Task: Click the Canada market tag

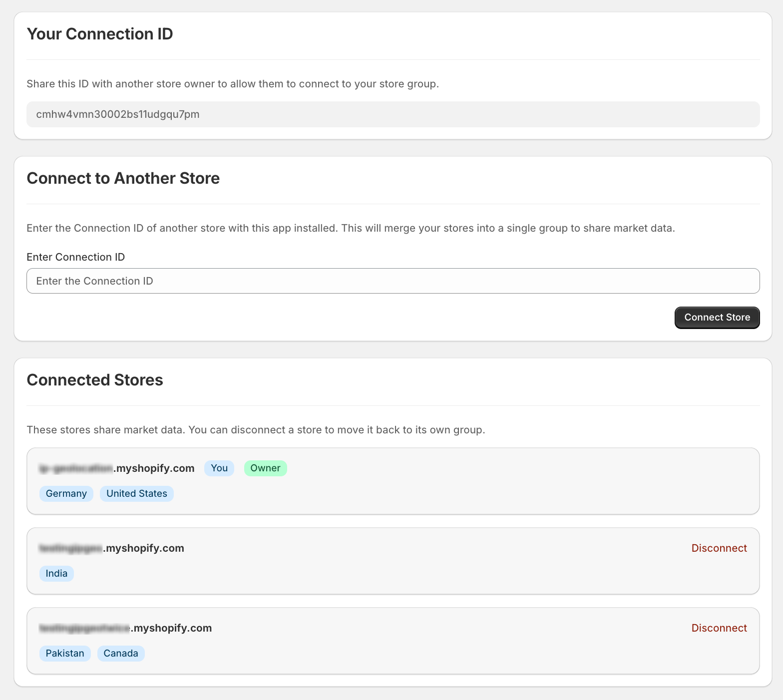Action: [121, 654]
